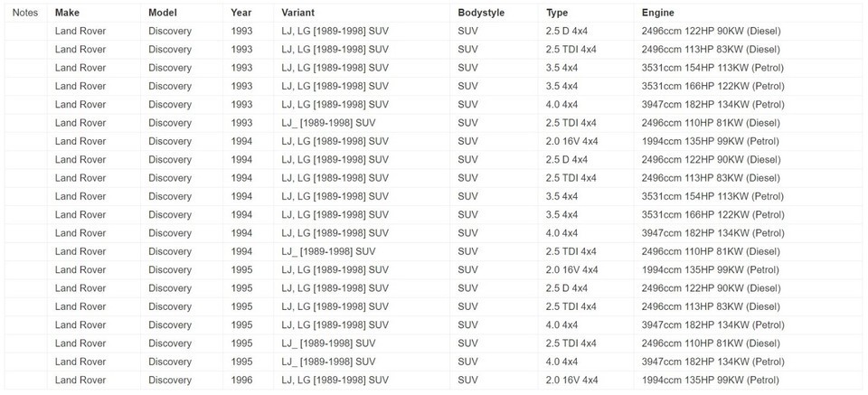868x395 pixels.
Task: Select the Make column header
Action: (67, 13)
